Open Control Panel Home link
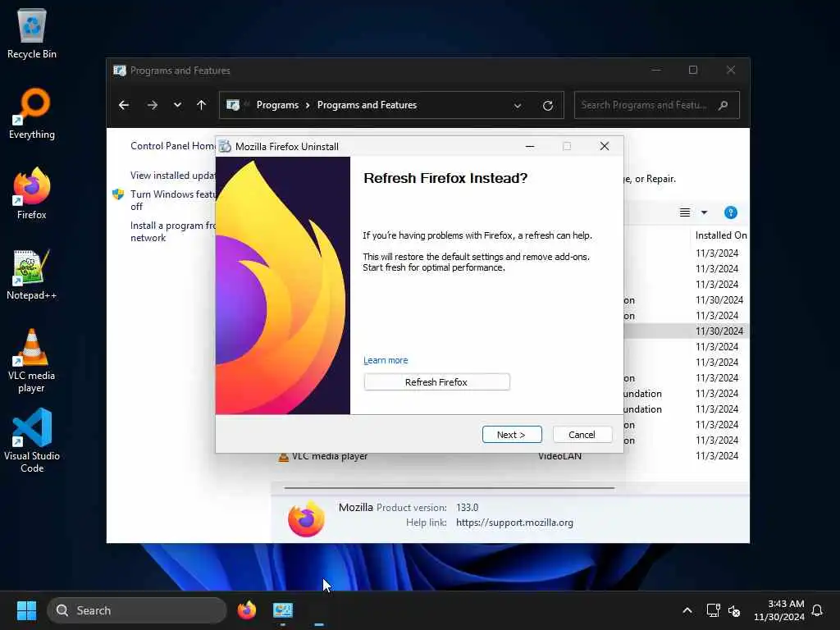This screenshot has width=840, height=630. (x=172, y=146)
